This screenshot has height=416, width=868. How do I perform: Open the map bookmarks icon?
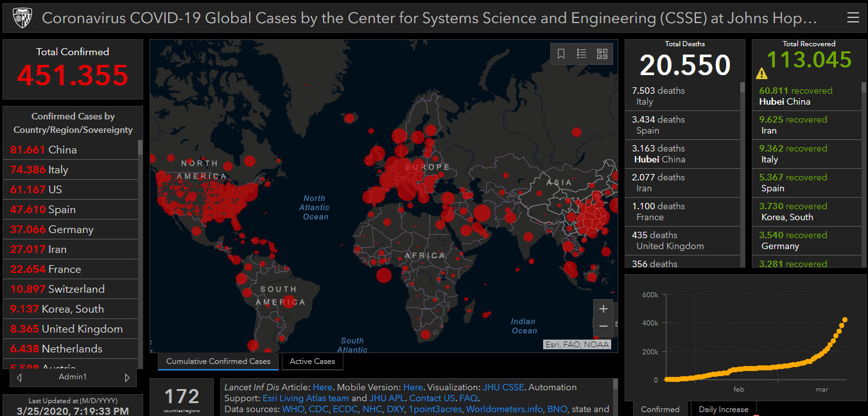tap(561, 54)
